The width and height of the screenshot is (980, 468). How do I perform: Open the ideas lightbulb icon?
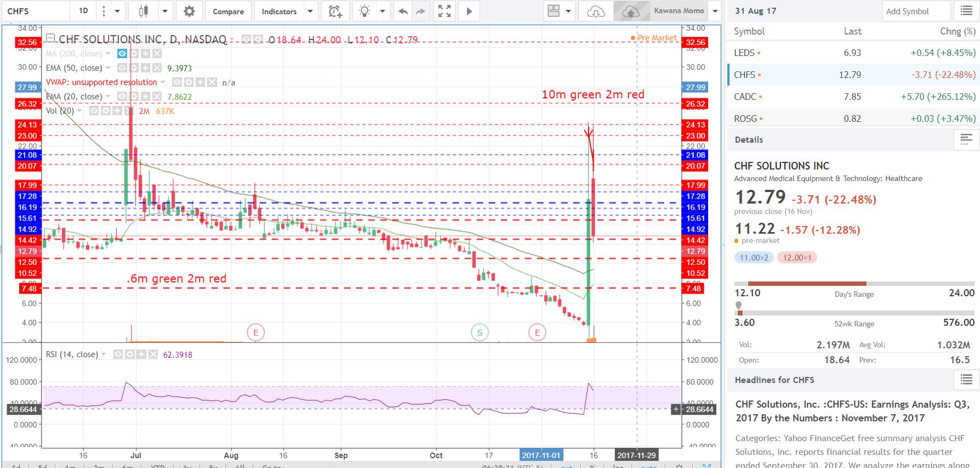pyautogui.click(x=364, y=11)
